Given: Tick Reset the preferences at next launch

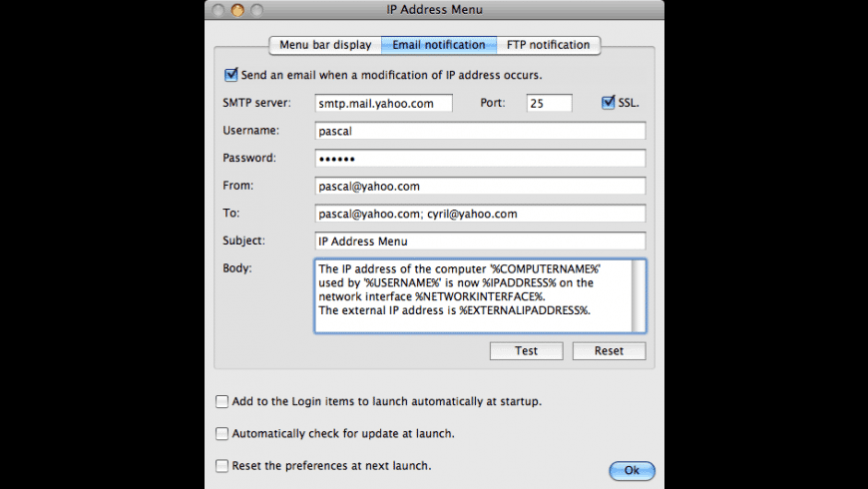Looking at the screenshot, I should pos(221,466).
